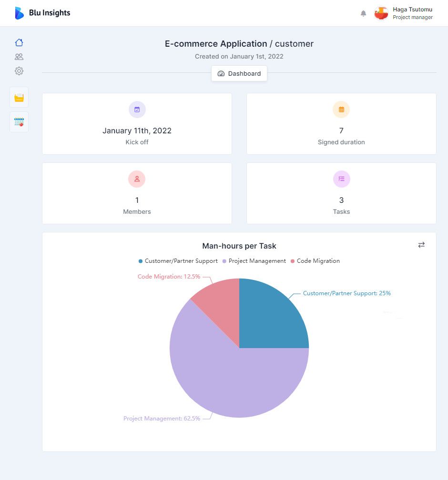Click the Signed duration label
The height and width of the screenshot is (480, 448).
point(341,142)
